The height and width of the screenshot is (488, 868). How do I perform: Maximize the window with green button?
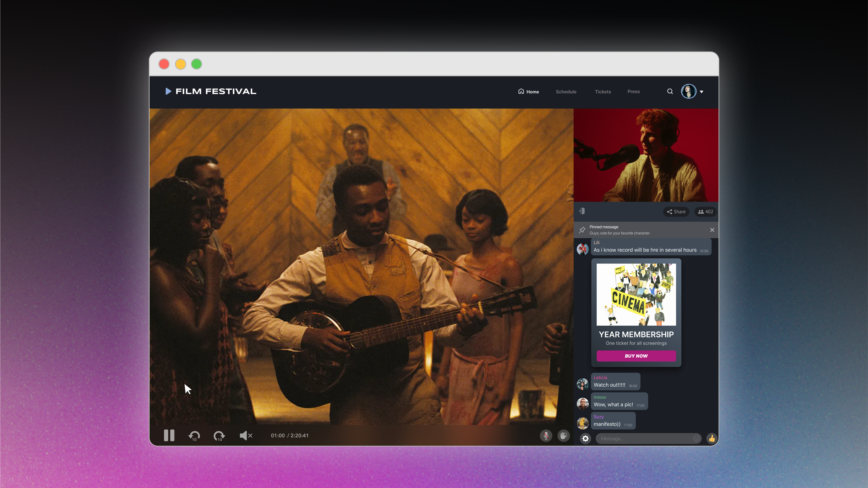196,64
